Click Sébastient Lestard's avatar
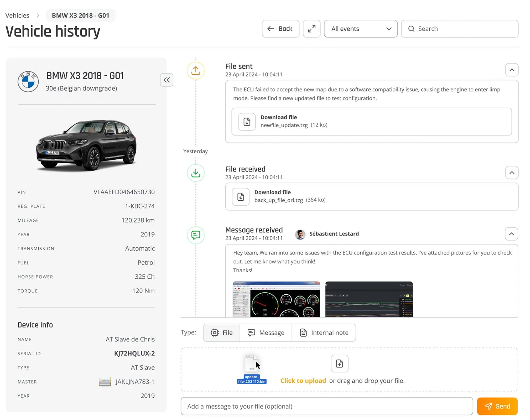This screenshot has width=530, height=420. pyautogui.click(x=300, y=234)
